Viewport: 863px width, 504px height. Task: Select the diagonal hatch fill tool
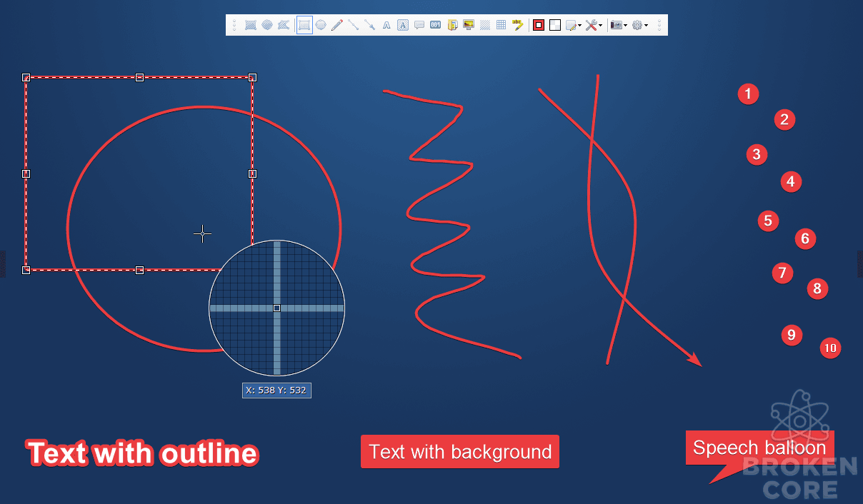pos(485,25)
